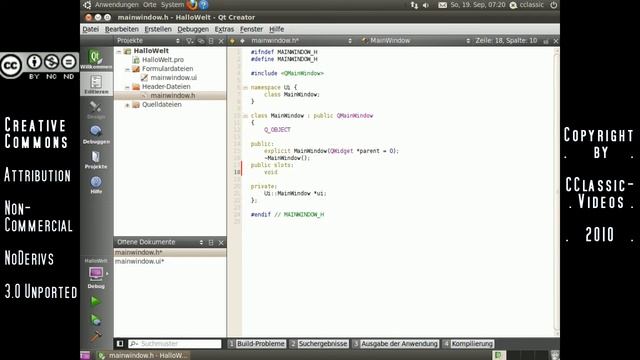Click the editor vertical scrollbar
This screenshot has width=640, height=360.
556,191
